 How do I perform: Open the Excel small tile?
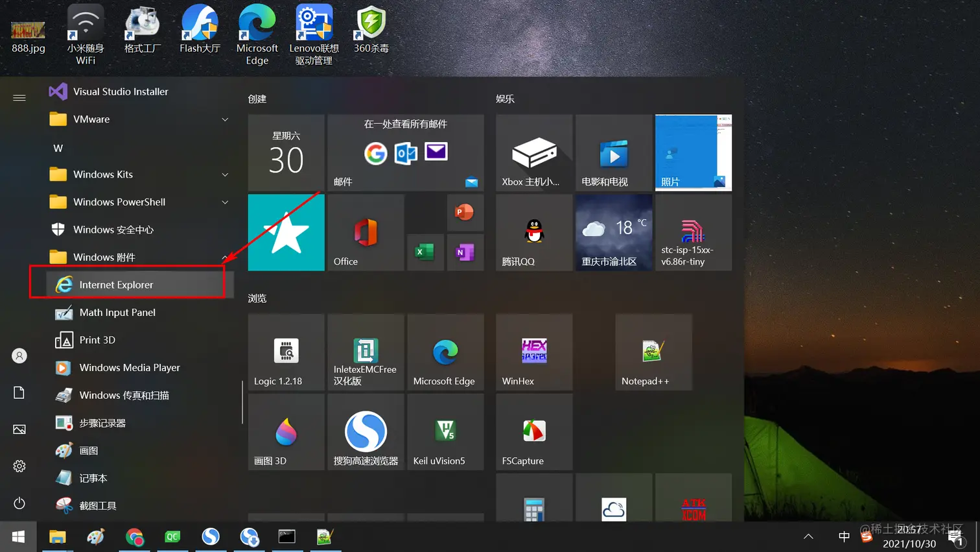pos(425,252)
